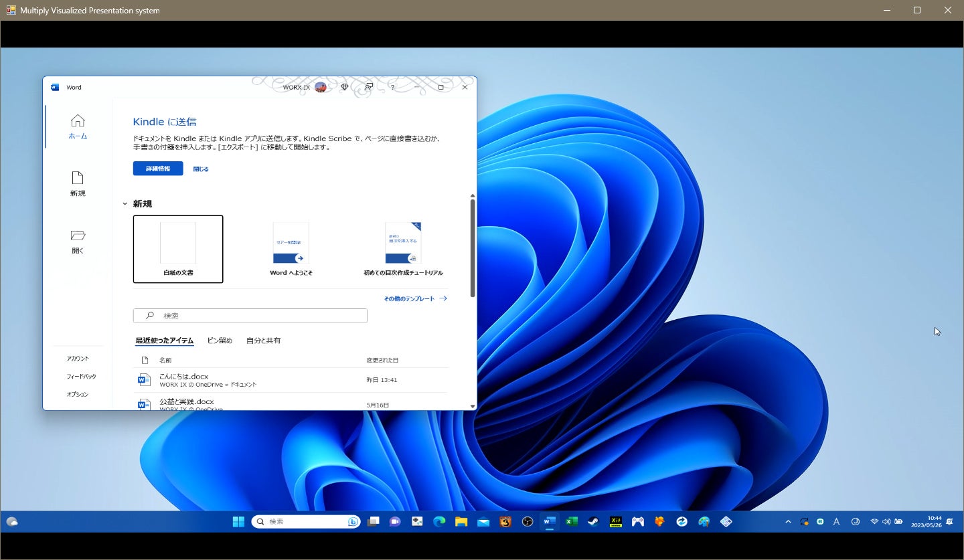Switch to the 自分と共有 tab
964x560 pixels.
point(263,341)
